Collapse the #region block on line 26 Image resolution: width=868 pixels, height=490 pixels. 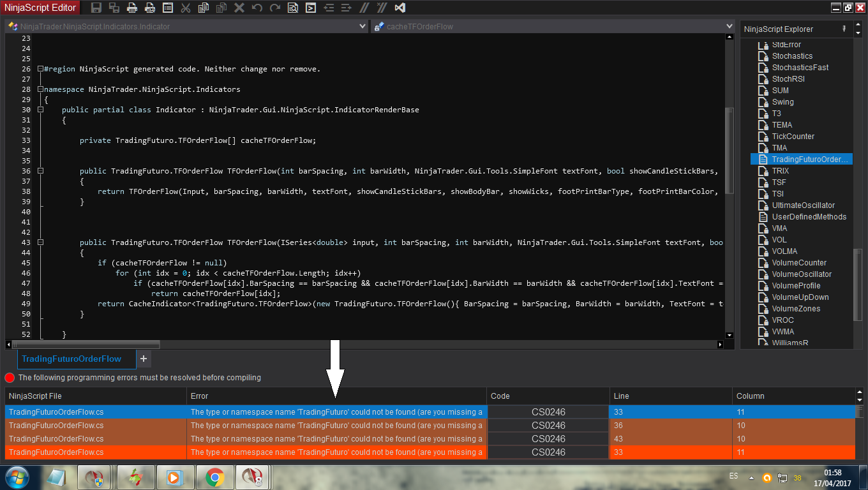40,69
